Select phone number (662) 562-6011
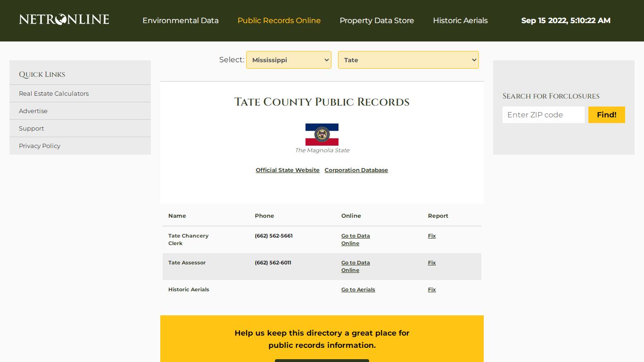 273,263
